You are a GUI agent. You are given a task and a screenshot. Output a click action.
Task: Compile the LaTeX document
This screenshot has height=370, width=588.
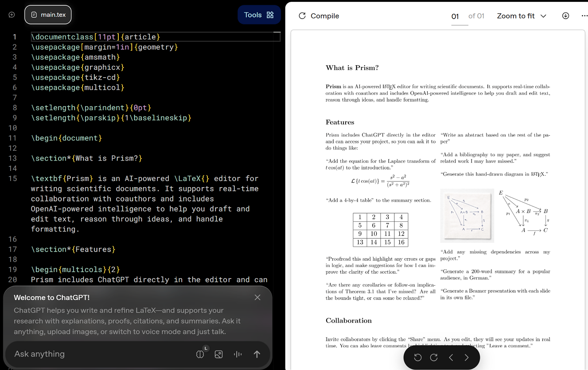[319, 16]
